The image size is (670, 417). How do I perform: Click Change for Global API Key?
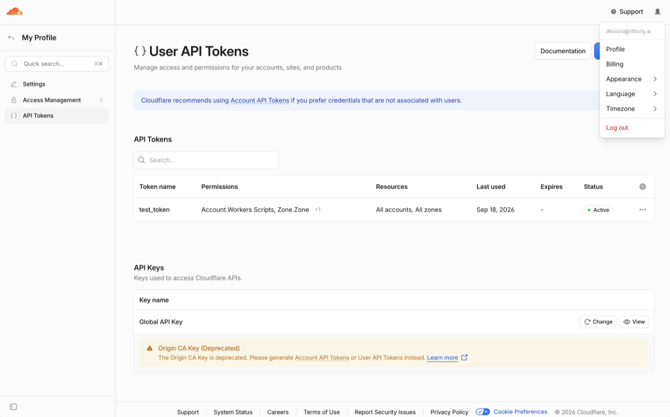598,322
